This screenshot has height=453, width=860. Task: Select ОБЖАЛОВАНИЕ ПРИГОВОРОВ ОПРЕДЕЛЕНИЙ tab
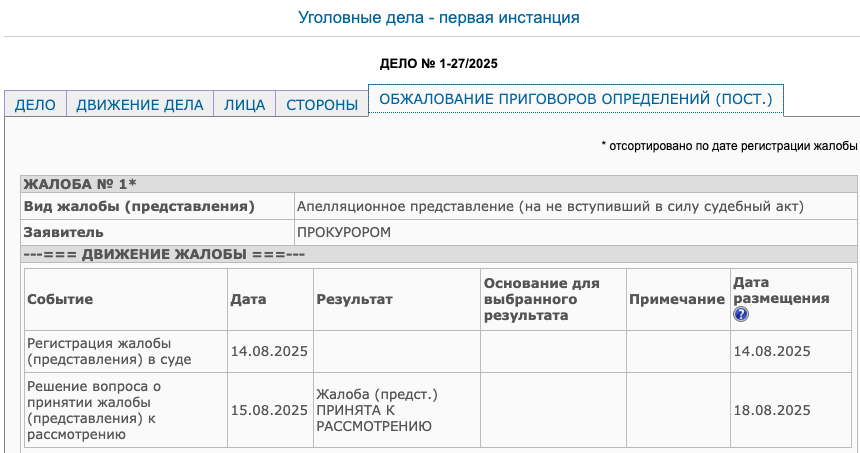tap(576, 100)
